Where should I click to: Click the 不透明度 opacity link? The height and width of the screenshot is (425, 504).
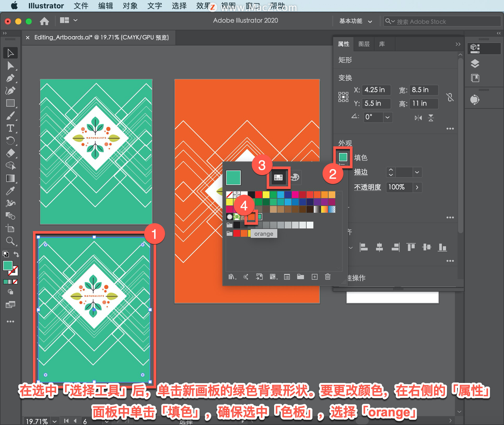point(367,187)
